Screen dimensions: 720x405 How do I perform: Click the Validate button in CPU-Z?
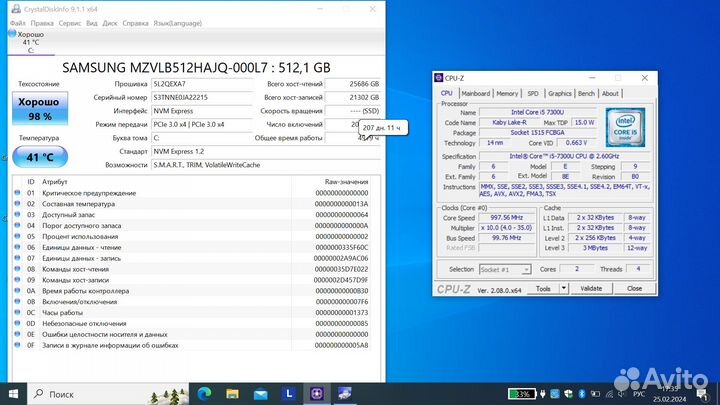591,288
